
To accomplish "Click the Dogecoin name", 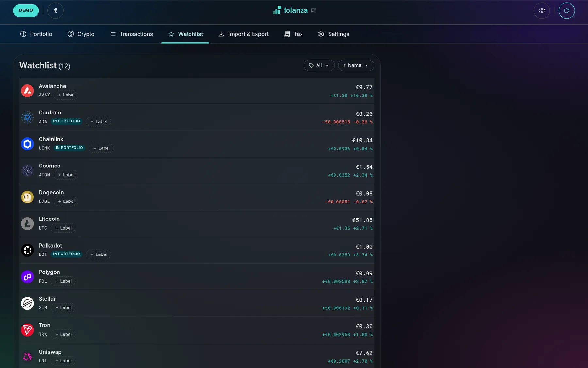I will (x=51, y=192).
